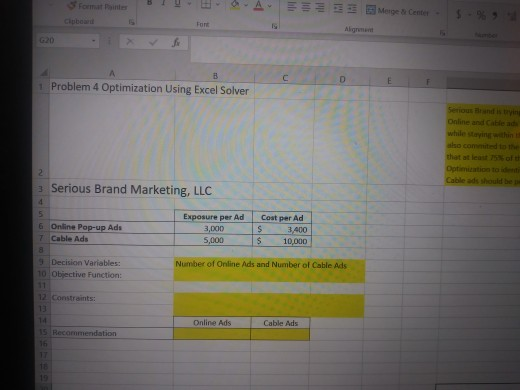The height and width of the screenshot is (390, 520).
Task: Select all cells corner triangle
Action: [x=44, y=72]
